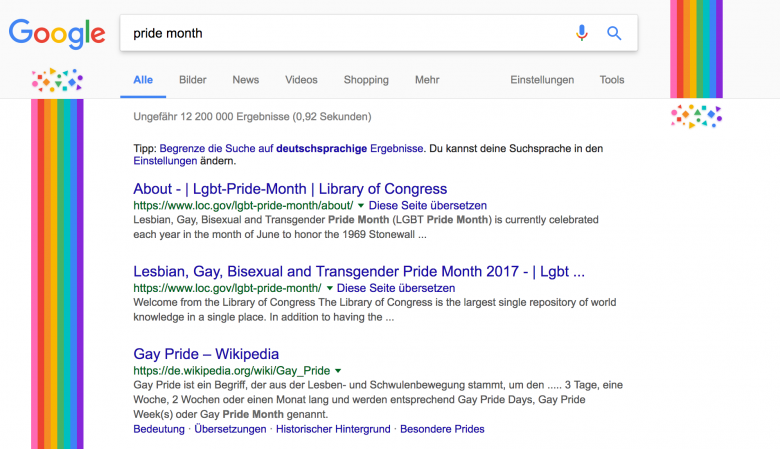Click the Historischer Hintergrund sitelink
The height and width of the screenshot is (449, 780).
[x=333, y=429]
